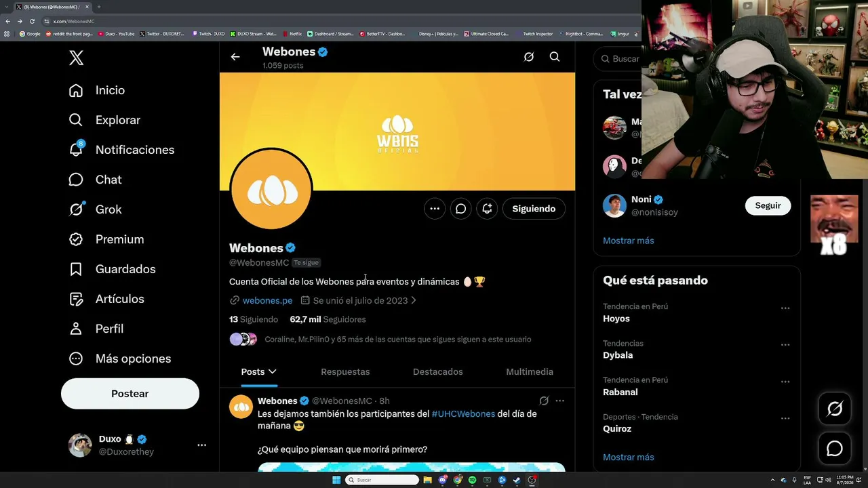Open the Windows Start menu
Screen dimensions: 868x488
pyautogui.click(x=336, y=480)
